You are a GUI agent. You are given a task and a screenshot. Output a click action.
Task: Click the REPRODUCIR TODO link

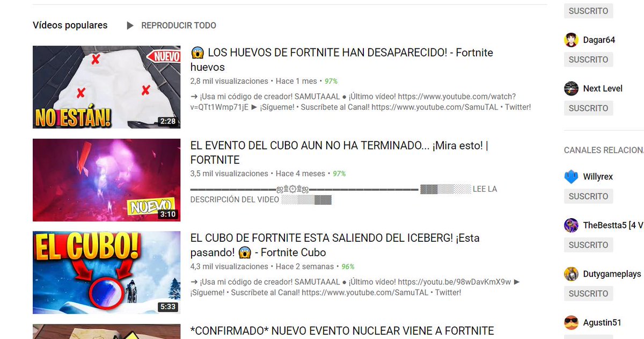pyautogui.click(x=179, y=25)
